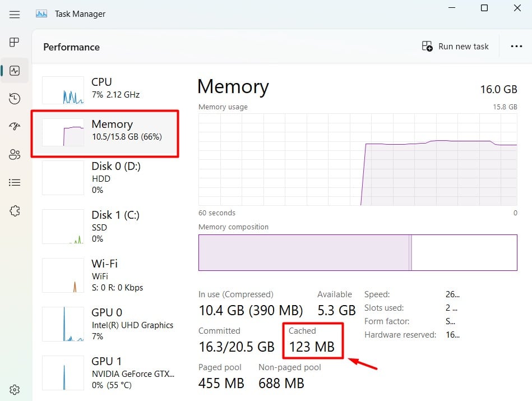Click the Slots used label
This screenshot has width=532, height=401.
[384, 308]
